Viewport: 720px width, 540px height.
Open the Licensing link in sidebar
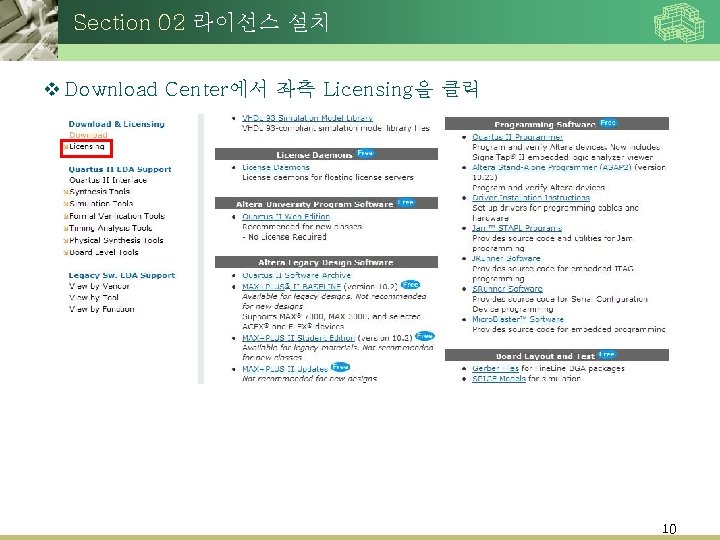coord(87,146)
